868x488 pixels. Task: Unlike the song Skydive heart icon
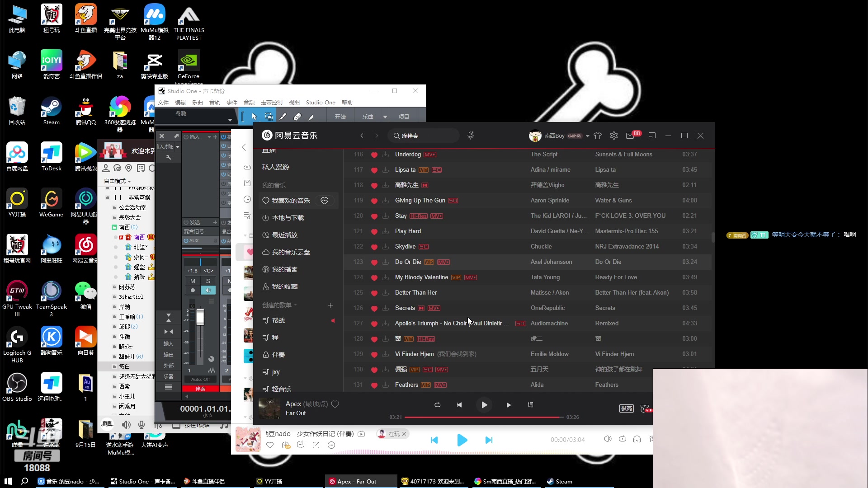[x=374, y=247]
